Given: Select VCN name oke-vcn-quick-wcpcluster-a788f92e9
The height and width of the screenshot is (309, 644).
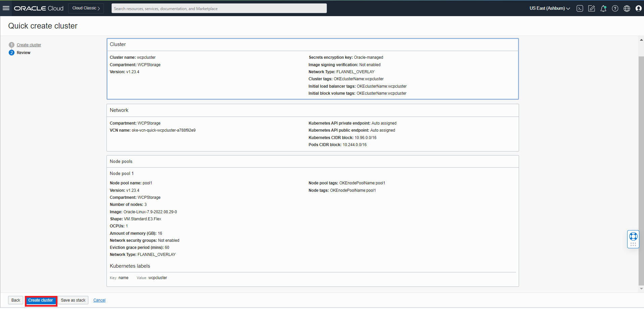Looking at the screenshot, I should (x=164, y=130).
